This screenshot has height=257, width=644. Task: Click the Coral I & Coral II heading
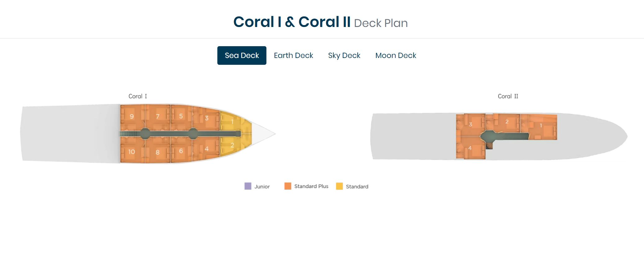coord(292,22)
